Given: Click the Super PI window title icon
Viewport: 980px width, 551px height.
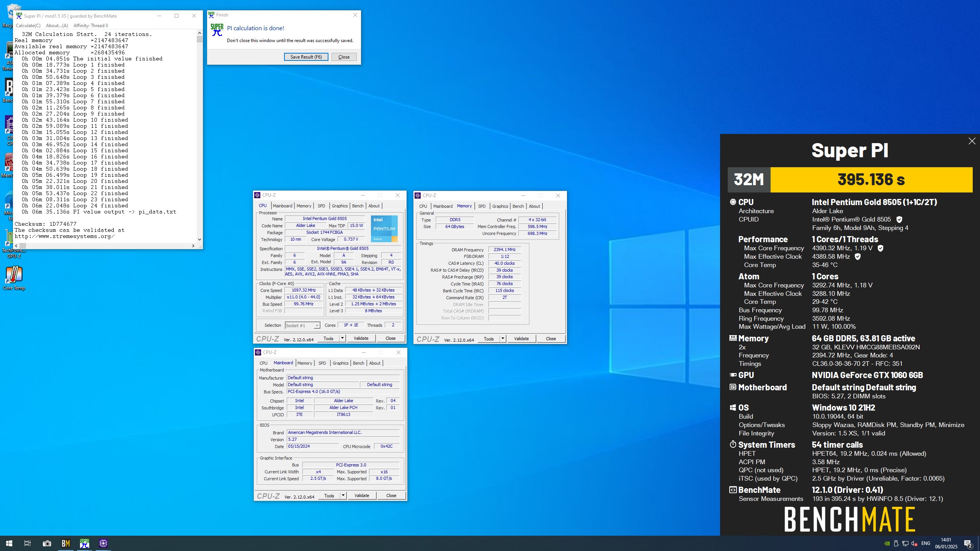Looking at the screenshot, I should tap(19, 16).
